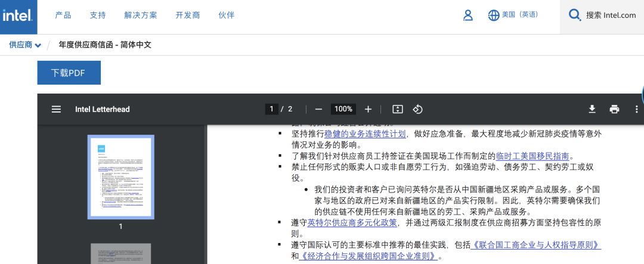
Task: Select the 美国（英语）language option
Action: [x=519, y=15]
